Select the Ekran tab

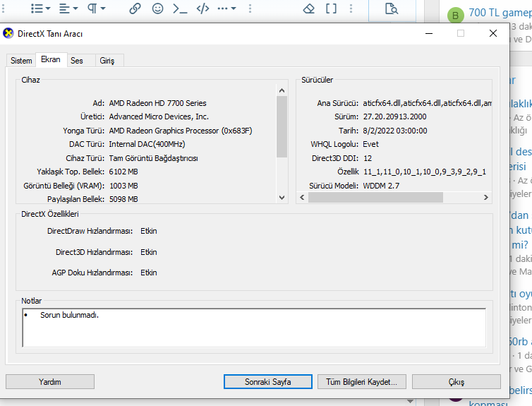(51, 59)
